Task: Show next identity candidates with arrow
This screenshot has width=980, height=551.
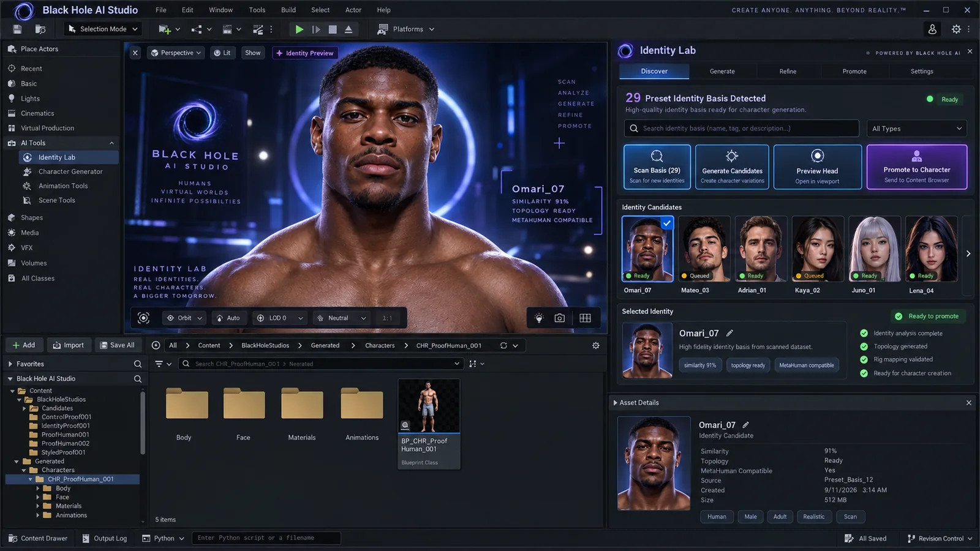Action: (968, 253)
